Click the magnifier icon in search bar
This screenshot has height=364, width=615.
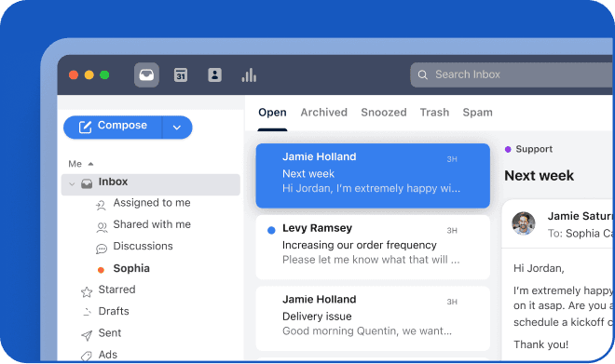pyautogui.click(x=422, y=74)
